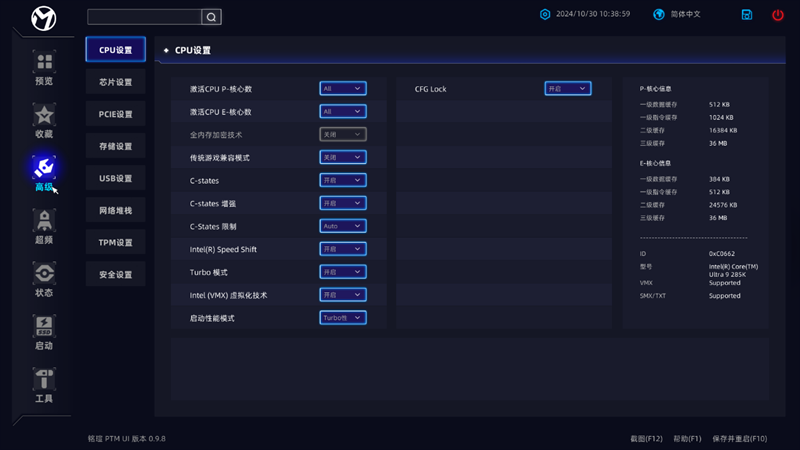The image size is (800, 450).
Task: Open the 收藏 favorites star icon
Action: coord(44,120)
